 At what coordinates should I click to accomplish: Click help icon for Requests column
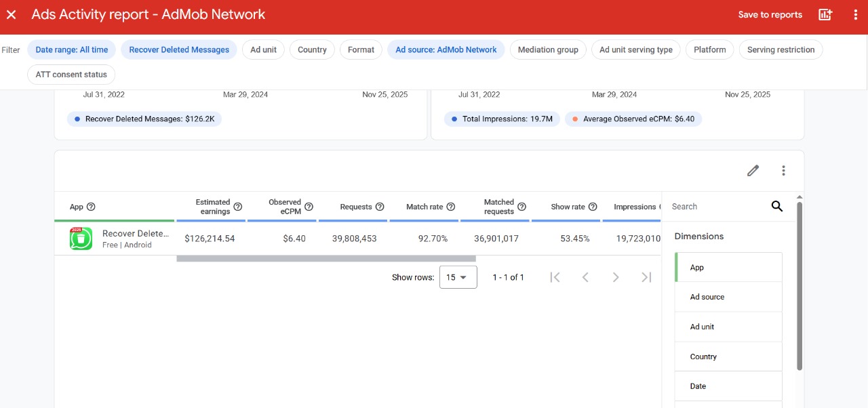(380, 207)
